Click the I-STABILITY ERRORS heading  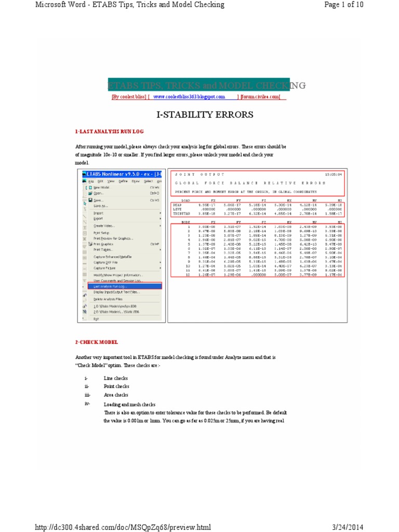[x=205, y=115]
